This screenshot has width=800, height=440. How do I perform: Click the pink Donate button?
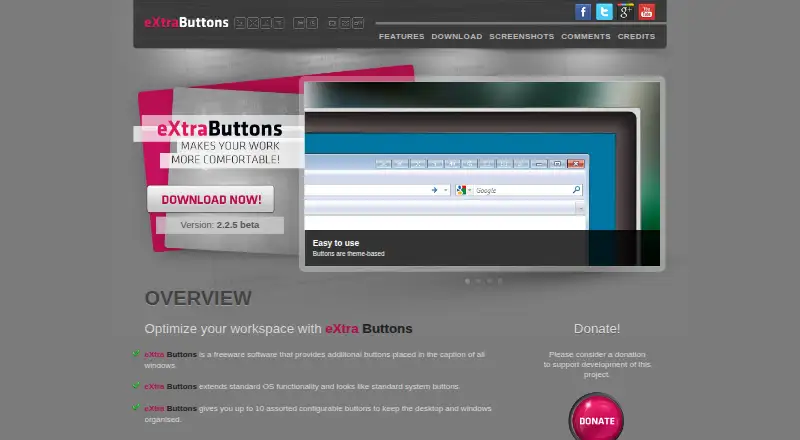[x=596, y=420]
